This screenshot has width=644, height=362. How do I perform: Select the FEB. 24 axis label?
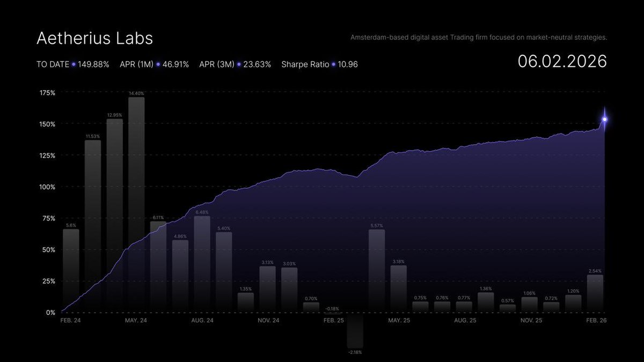coord(71,320)
